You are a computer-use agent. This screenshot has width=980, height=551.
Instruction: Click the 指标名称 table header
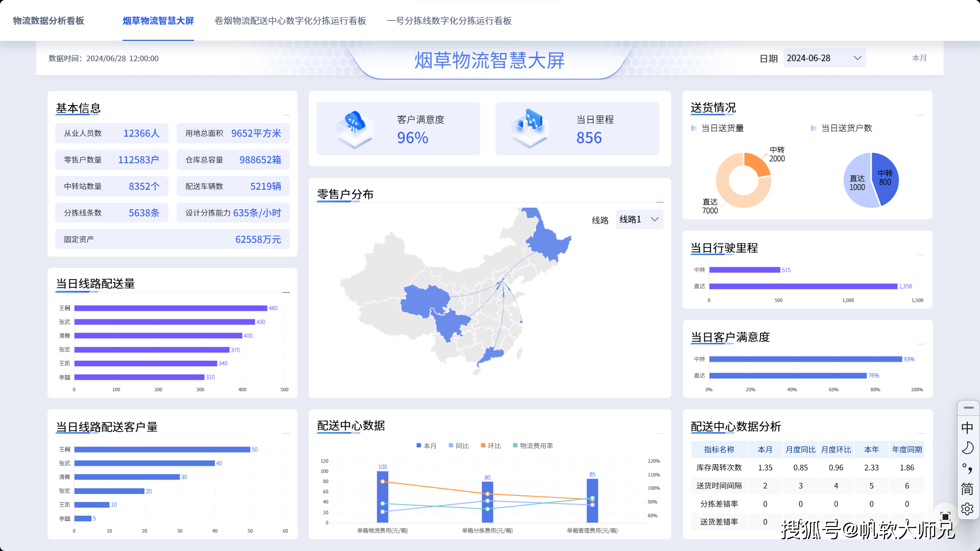click(719, 449)
